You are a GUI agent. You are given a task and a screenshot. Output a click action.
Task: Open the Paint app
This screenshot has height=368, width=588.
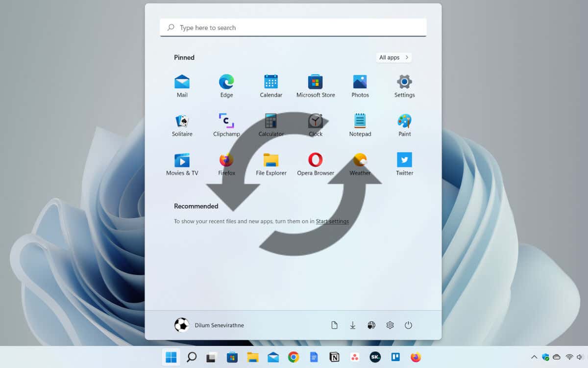[405, 125]
